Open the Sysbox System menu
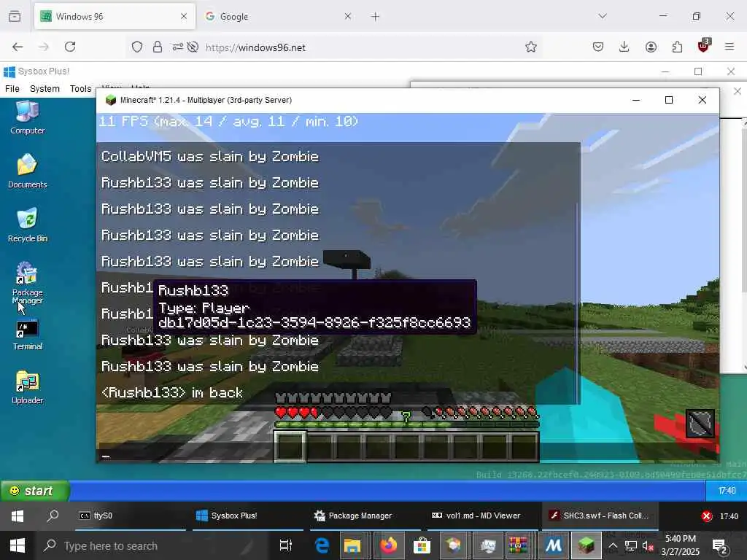This screenshot has height=560, width=747. (x=44, y=88)
